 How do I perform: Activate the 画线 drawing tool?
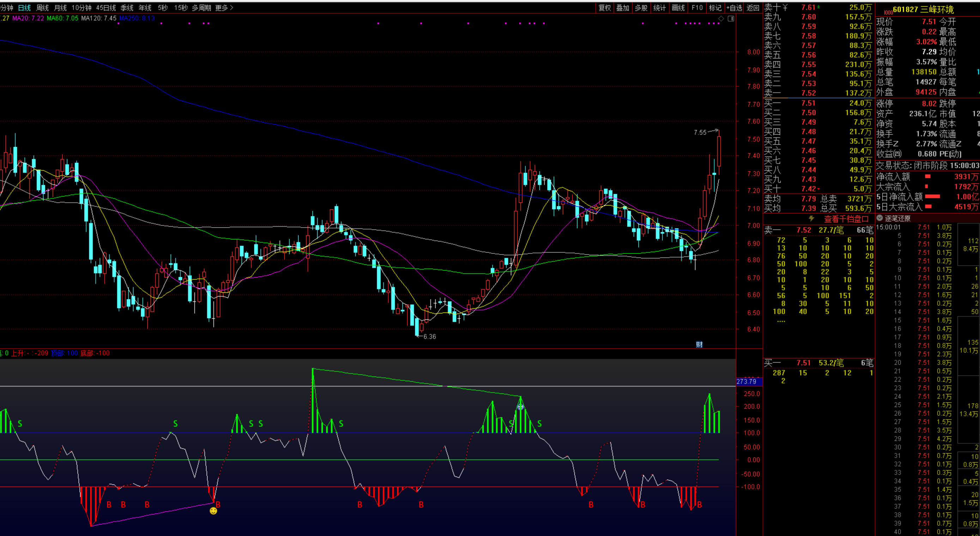coord(678,8)
